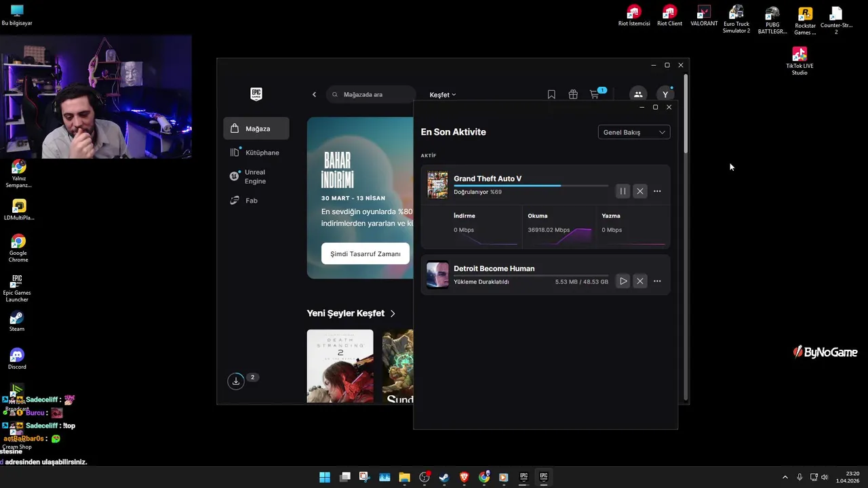The width and height of the screenshot is (868, 488).
Task: Expand the Keşfet dropdown menu
Action: click(443, 95)
